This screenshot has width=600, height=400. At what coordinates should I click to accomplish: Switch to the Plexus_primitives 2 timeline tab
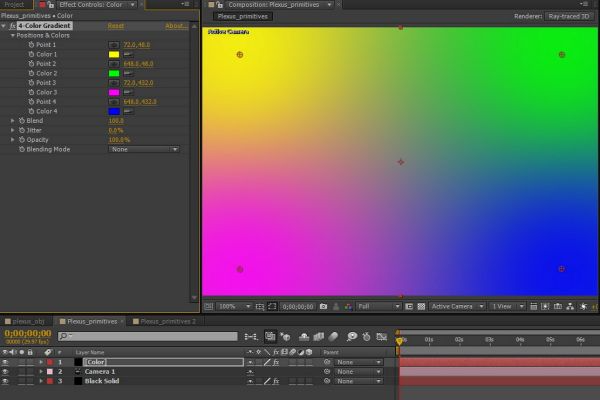coord(165,322)
